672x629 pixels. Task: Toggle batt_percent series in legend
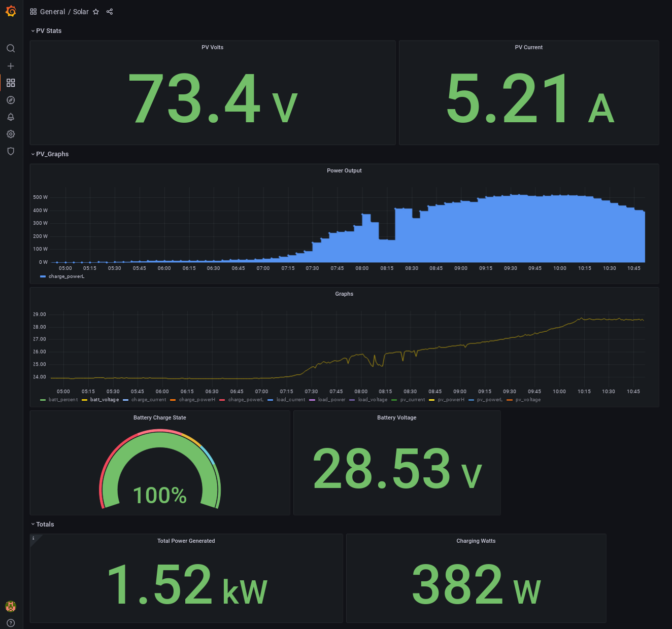(x=63, y=400)
